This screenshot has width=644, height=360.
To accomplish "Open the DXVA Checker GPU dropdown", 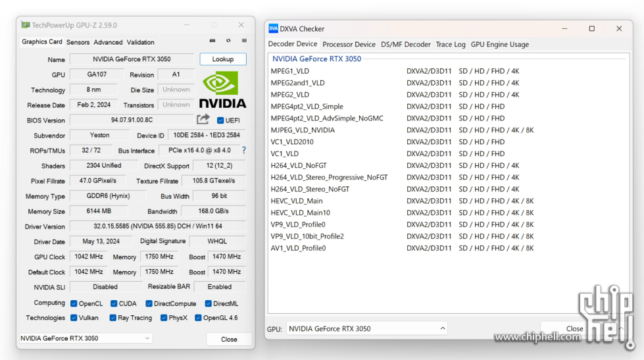I will 367,328.
